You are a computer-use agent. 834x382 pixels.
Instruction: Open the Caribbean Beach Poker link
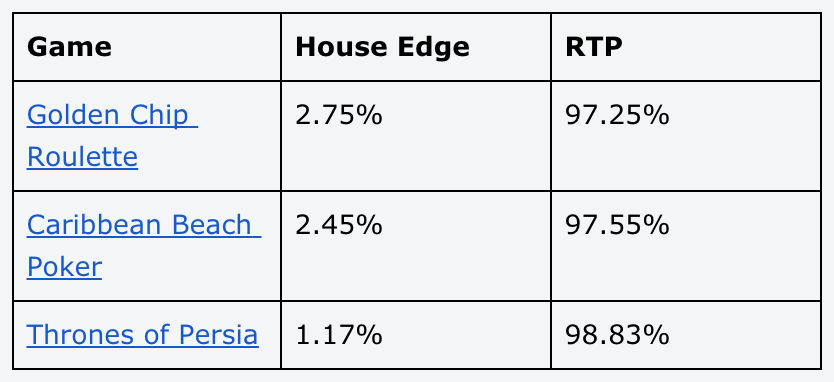coord(144,246)
